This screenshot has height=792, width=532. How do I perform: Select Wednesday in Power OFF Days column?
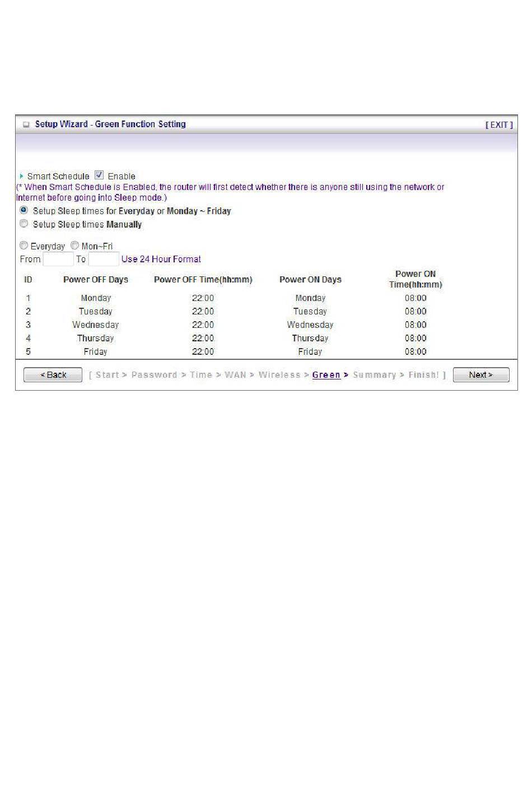(95, 325)
